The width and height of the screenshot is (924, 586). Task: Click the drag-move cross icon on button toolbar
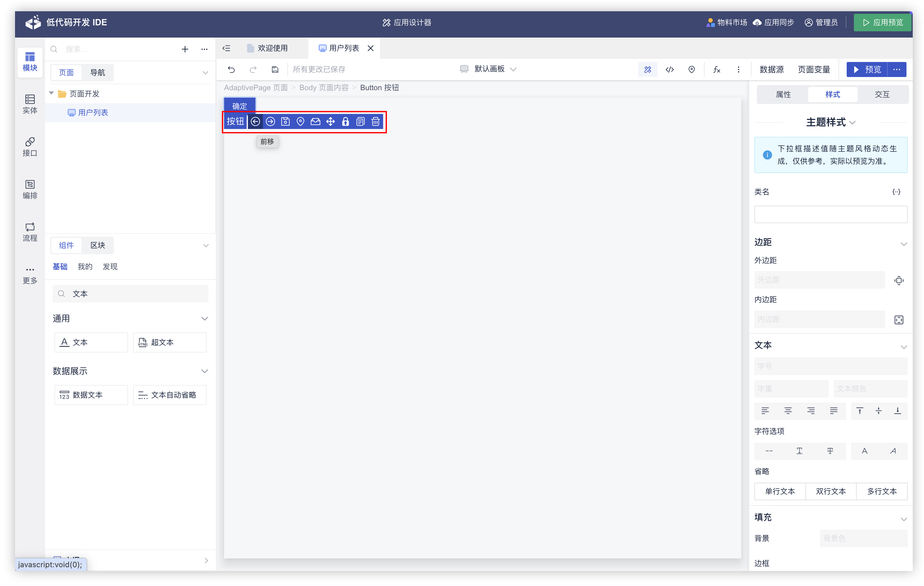click(331, 122)
